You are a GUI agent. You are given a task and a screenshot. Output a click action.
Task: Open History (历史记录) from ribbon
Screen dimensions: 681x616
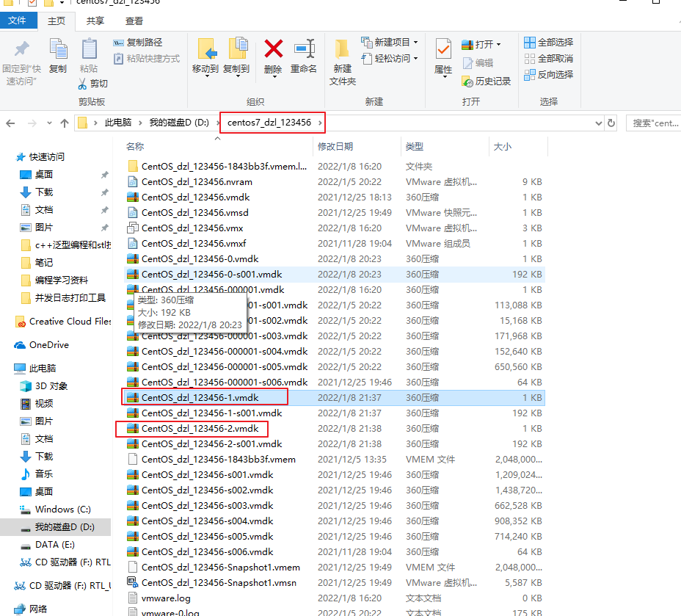coord(487,81)
